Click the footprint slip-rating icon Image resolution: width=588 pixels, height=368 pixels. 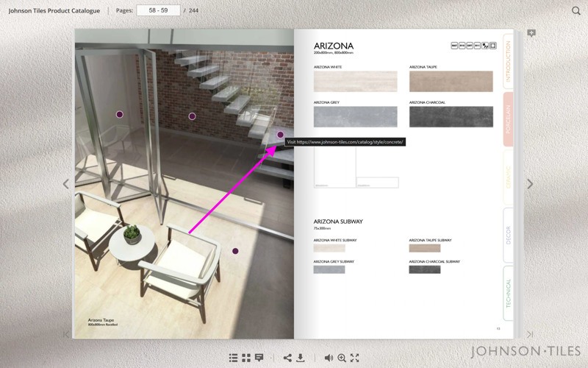[485, 46]
